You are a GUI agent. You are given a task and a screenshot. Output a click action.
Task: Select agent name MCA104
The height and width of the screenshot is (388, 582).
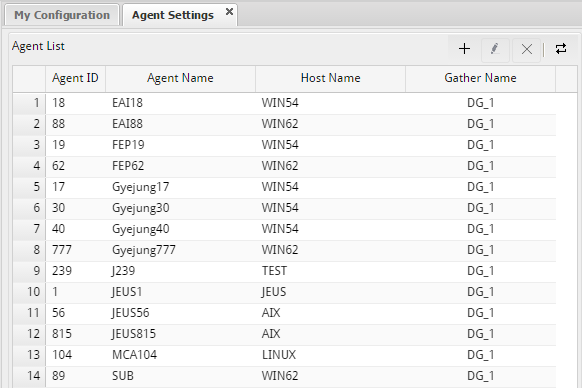tap(134, 355)
